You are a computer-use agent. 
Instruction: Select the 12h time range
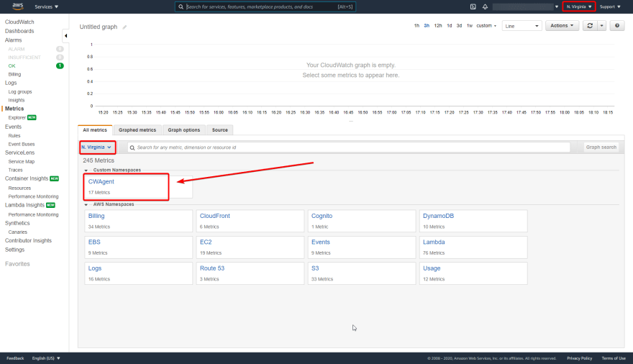pyautogui.click(x=438, y=26)
